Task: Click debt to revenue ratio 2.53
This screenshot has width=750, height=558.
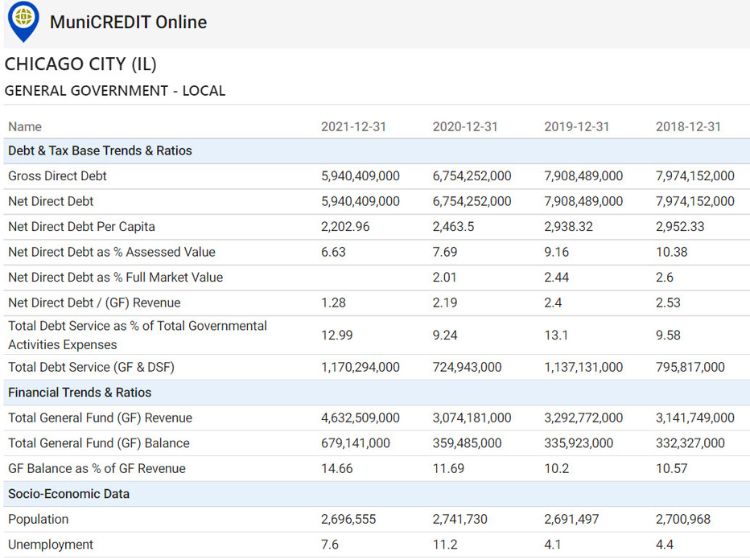Action: [668, 303]
